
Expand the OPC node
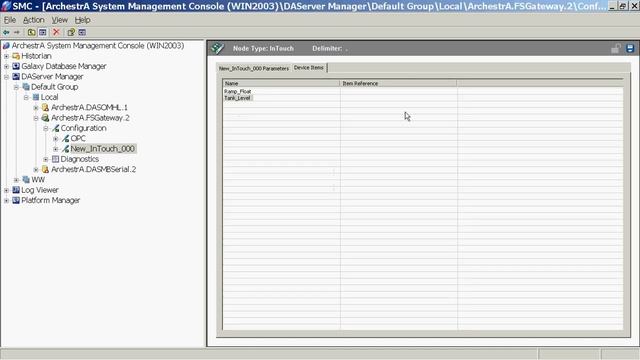click(56, 139)
